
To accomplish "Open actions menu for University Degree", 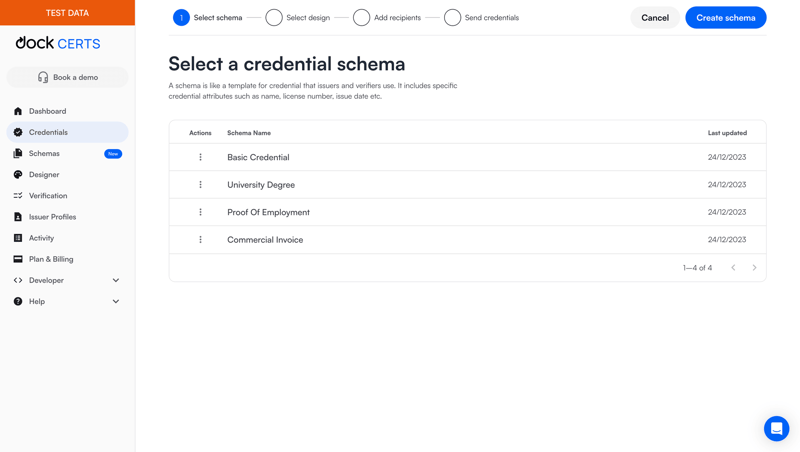I will tap(200, 185).
